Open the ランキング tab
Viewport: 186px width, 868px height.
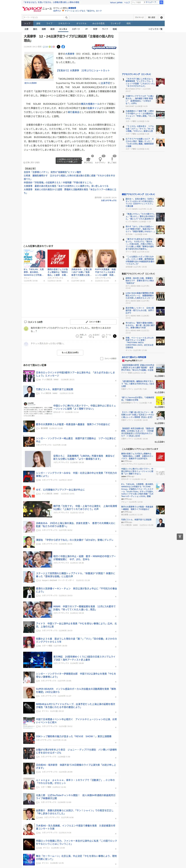(x=115, y=24)
